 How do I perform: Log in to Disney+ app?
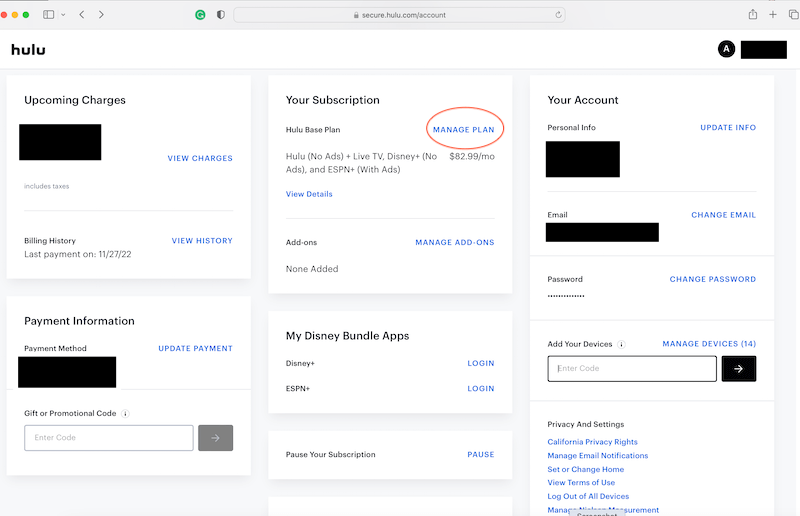(481, 363)
